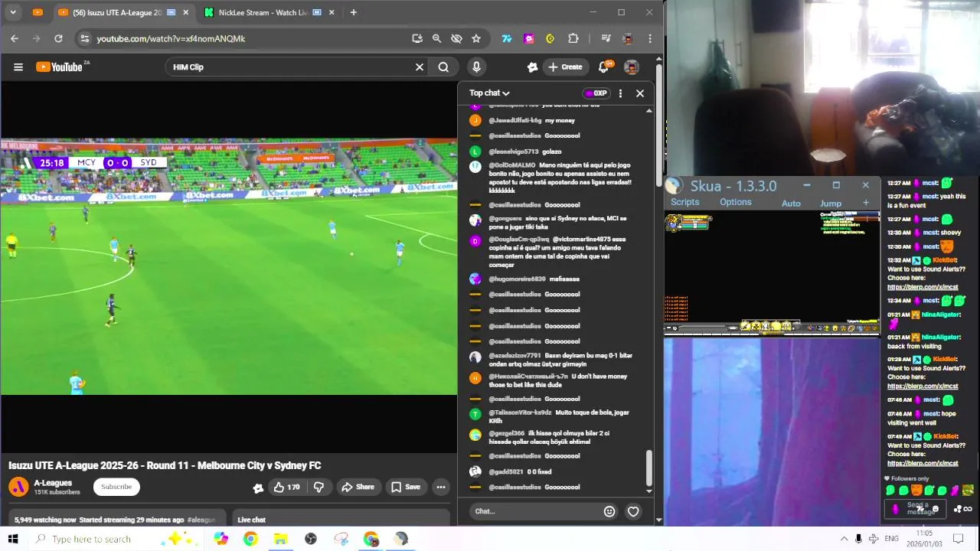Image resolution: width=980 pixels, height=551 pixels.
Task: Reload the YouTube page
Action: point(58,38)
